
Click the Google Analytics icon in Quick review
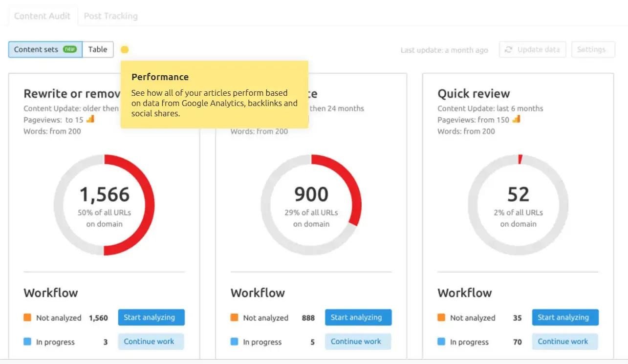click(x=516, y=119)
